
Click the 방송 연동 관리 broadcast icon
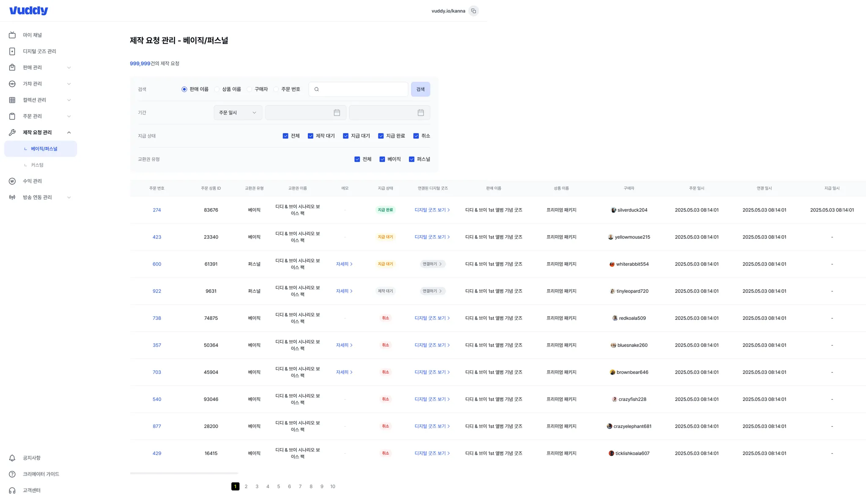(x=12, y=197)
